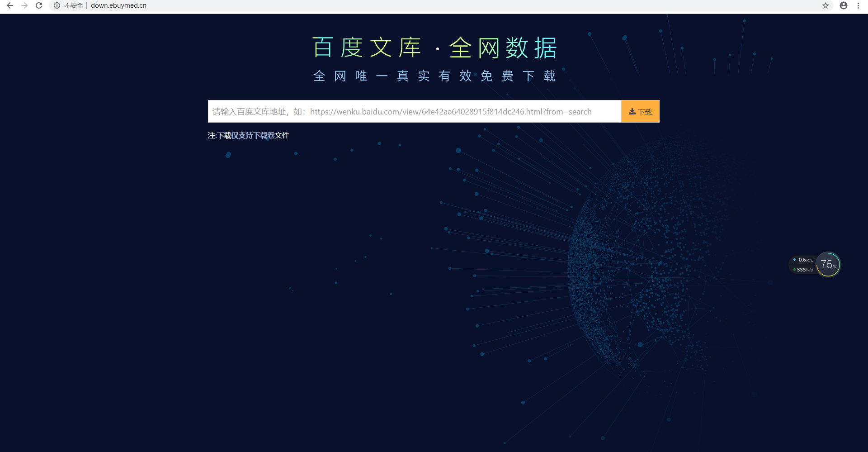Click the note 注:下载仅支持下载卷文件
This screenshot has width=868, height=452.
[248, 135]
